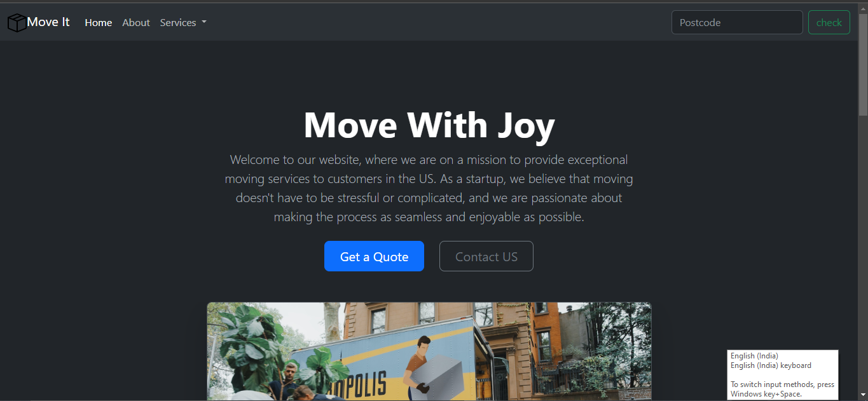Image resolution: width=868 pixels, height=401 pixels.
Task: Click the English (India) input method popup
Action: pyautogui.click(x=783, y=375)
